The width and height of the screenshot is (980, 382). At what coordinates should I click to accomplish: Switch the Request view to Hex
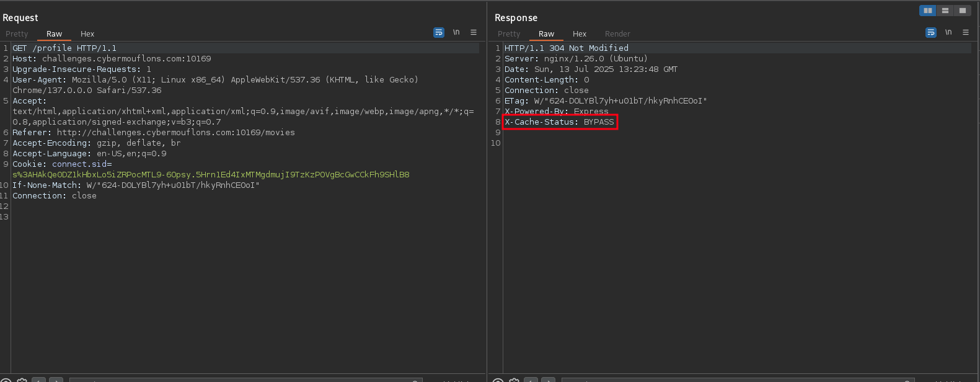click(87, 34)
